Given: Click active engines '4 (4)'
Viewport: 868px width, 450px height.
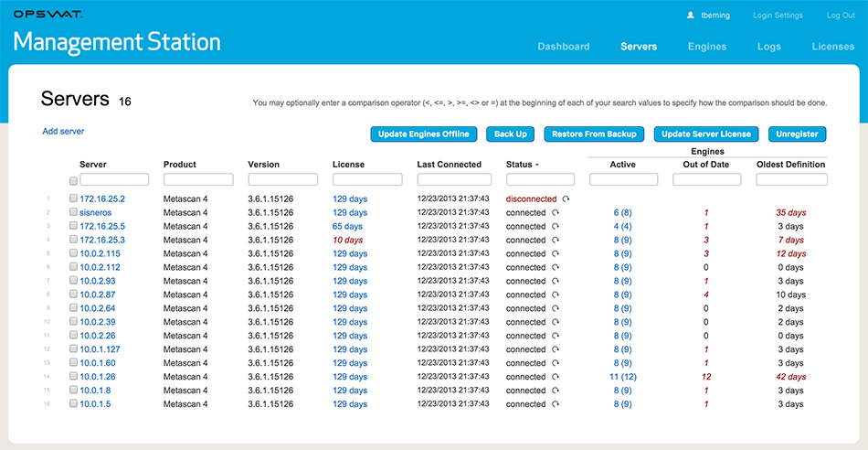Looking at the screenshot, I should click(x=622, y=226).
